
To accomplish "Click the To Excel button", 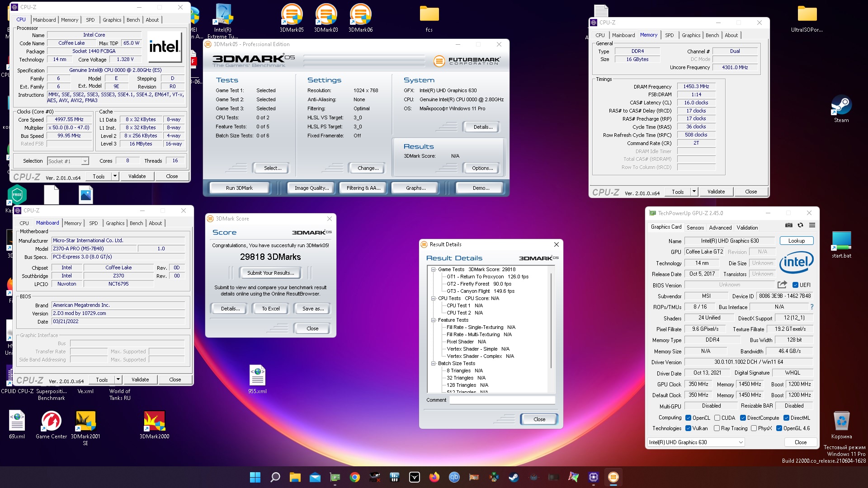I will pos(270,309).
